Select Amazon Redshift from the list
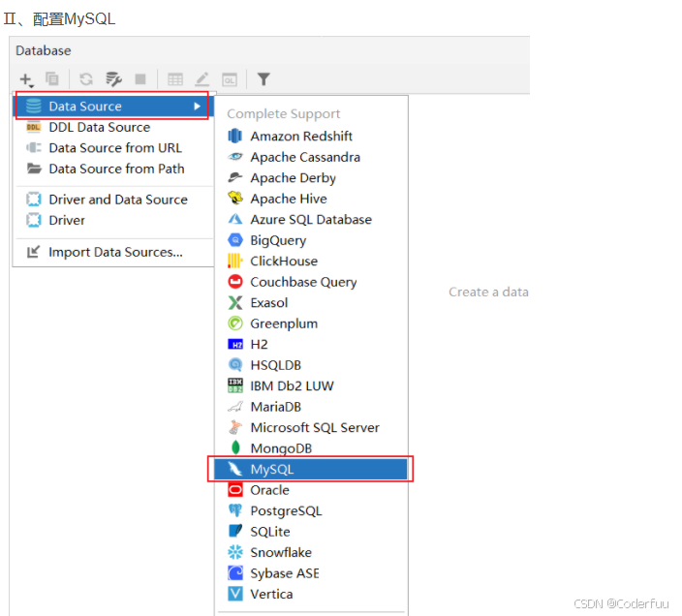The width and height of the screenshot is (682, 616). tap(311, 136)
